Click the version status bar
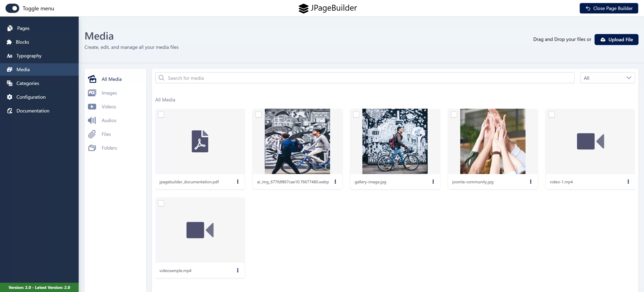The width and height of the screenshot is (644, 292). (x=39, y=287)
